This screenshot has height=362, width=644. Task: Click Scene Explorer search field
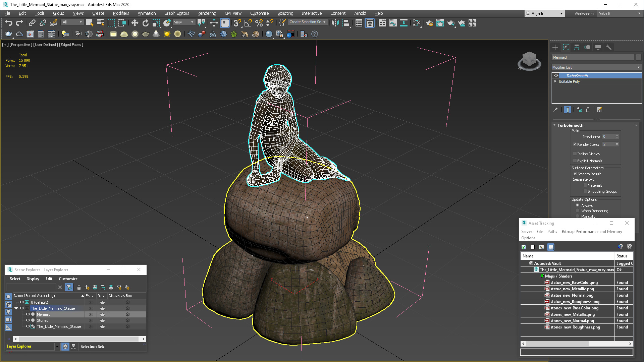pyautogui.click(x=31, y=287)
